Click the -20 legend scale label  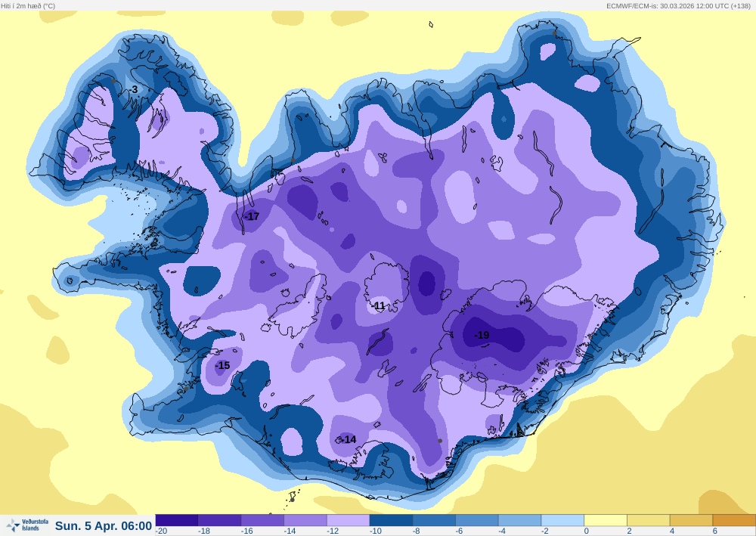[x=162, y=531]
